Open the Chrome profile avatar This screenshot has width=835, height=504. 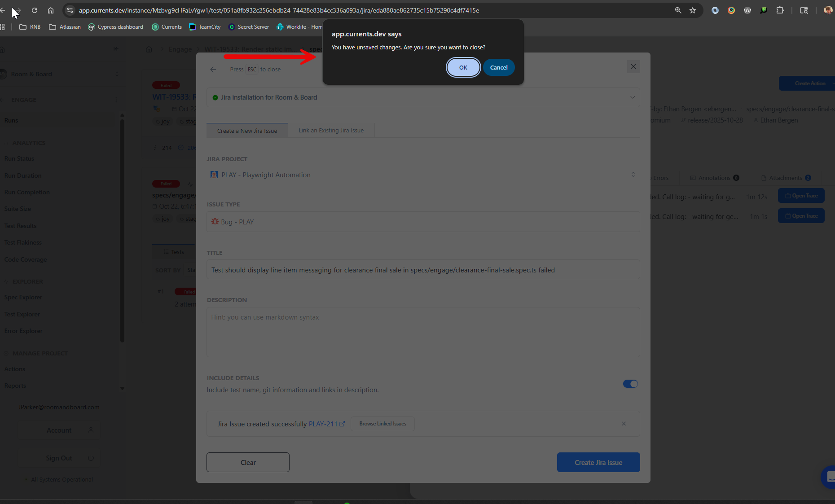[x=828, y=10]
